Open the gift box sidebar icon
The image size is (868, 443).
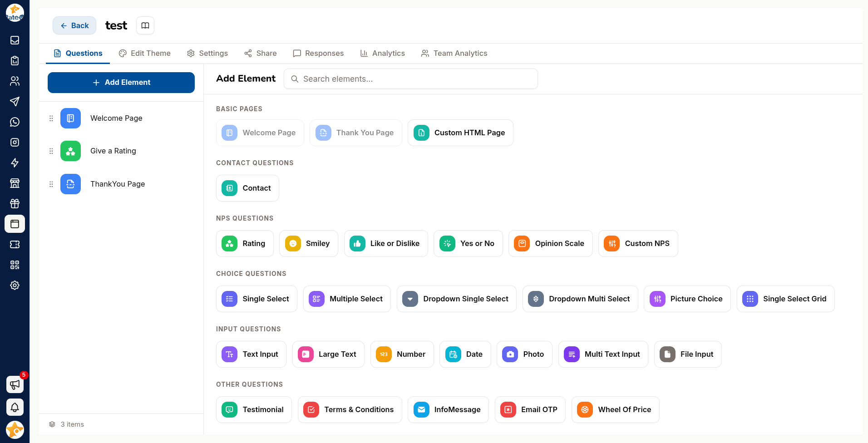[x=15, y=204]
